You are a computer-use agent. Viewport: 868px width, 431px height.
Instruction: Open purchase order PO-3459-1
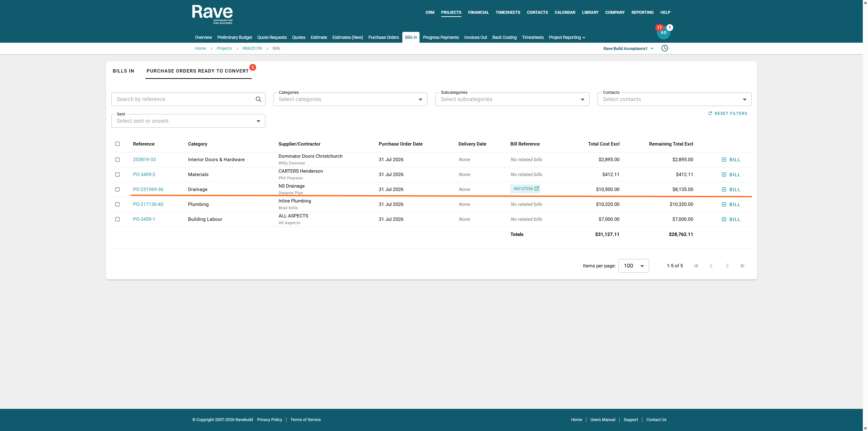(144, 219)
